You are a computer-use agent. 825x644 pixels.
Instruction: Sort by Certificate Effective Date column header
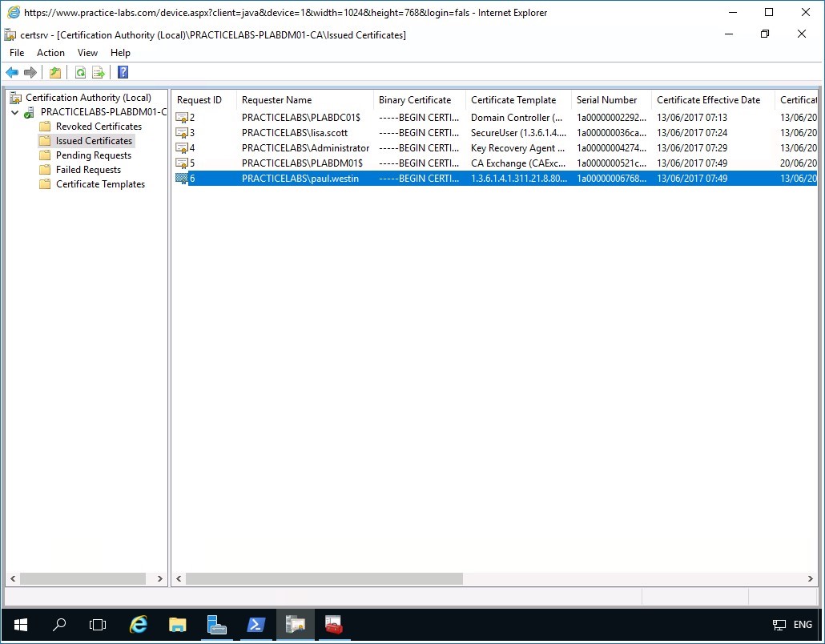(713, 100)
